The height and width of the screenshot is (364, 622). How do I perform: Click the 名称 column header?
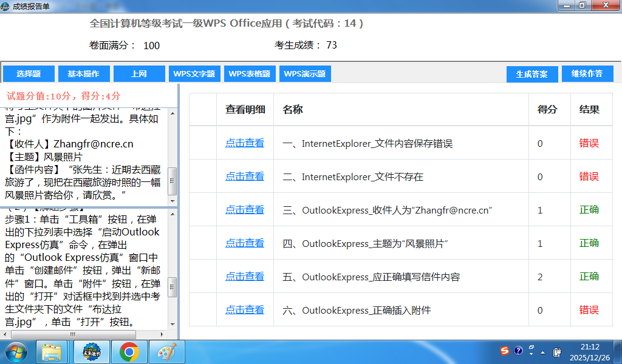(401, 110)
